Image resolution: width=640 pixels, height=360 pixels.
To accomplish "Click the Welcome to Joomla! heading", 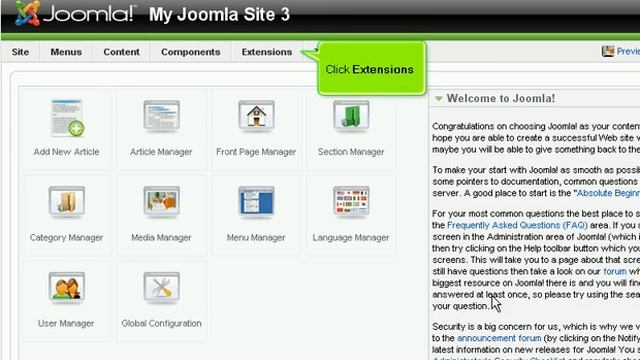I will (501, 98).
